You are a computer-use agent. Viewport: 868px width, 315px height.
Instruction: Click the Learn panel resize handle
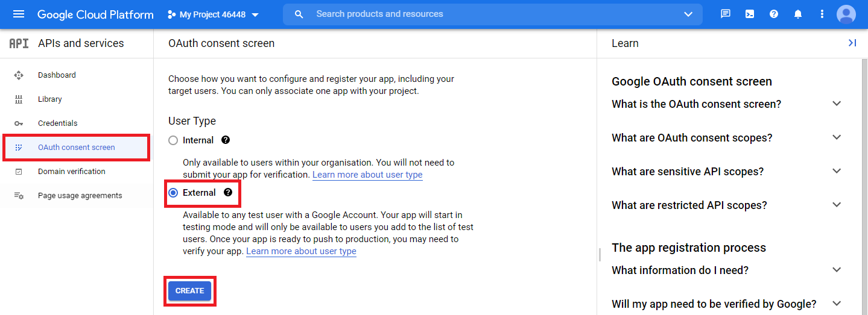(x=600, y=255)
